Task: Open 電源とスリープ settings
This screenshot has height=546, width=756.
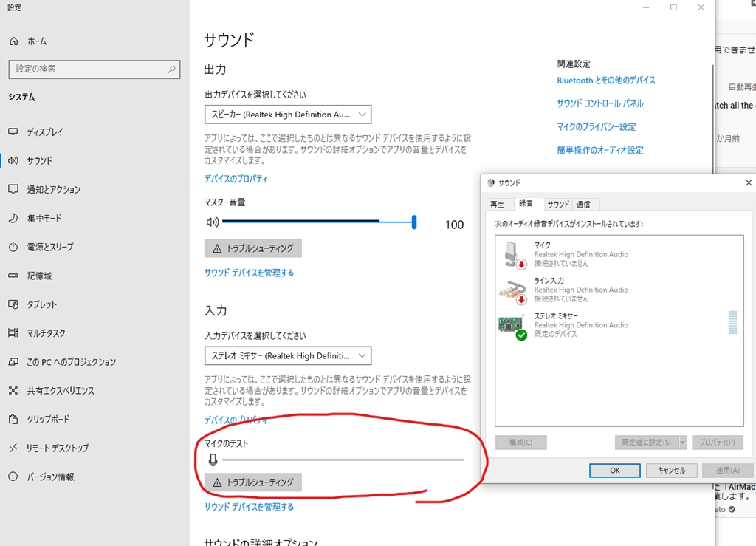Action: point(41,247)
